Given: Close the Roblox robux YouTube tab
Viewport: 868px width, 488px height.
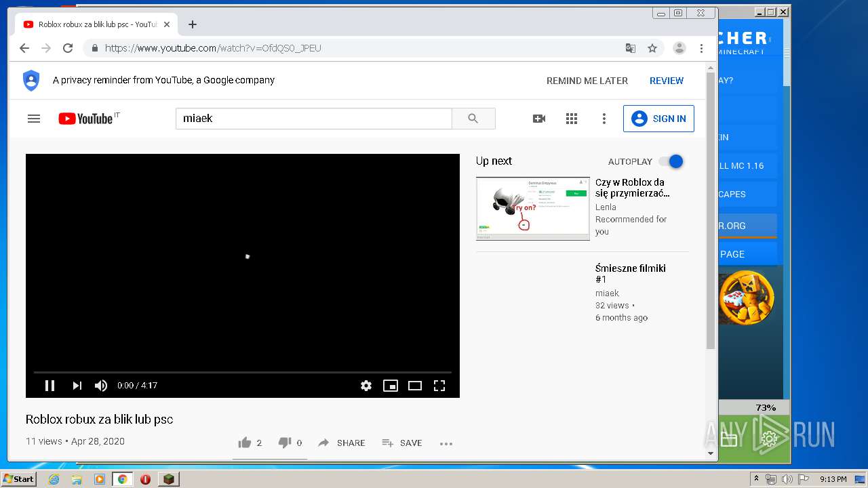Looking at the screenshot, I should [x=167, y=24].
